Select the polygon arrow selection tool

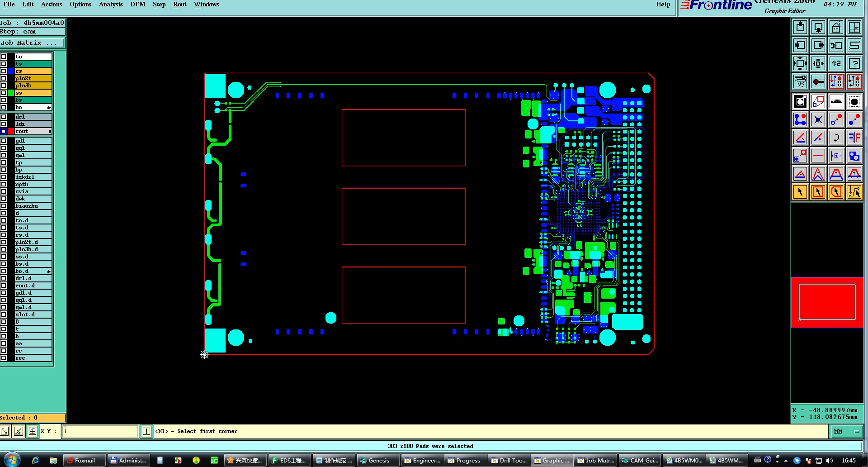836,192
